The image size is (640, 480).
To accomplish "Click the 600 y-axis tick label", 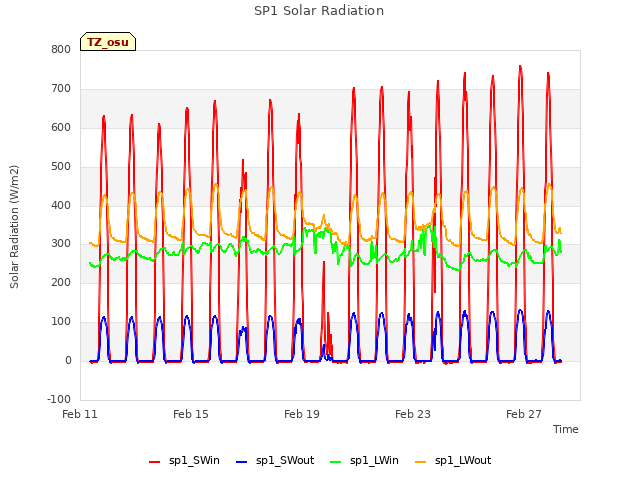I will [x=61, y=127].
